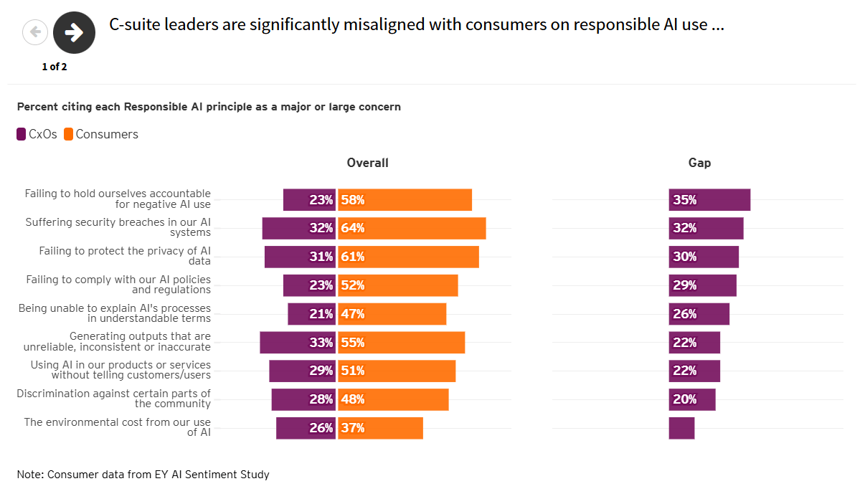Click the purple CxOs color swatch
Screen dimensions: 865x504
coord(21,134)
